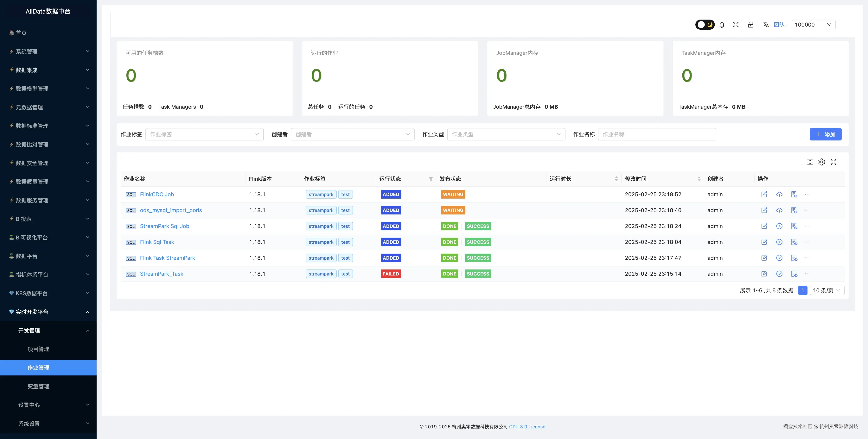Open the 项目管理 menu item
The width and height of the screenshot is (868, 439).
(38, 349)
